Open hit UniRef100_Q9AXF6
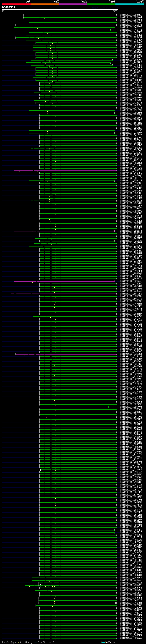 point(131,20)
